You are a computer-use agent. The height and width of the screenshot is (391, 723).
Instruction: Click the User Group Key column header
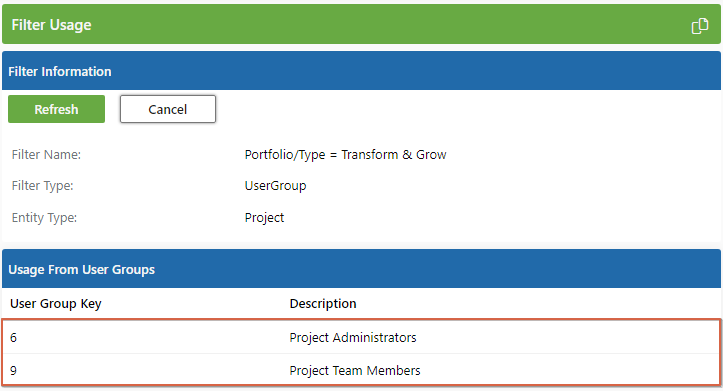[x=56, y=304]
